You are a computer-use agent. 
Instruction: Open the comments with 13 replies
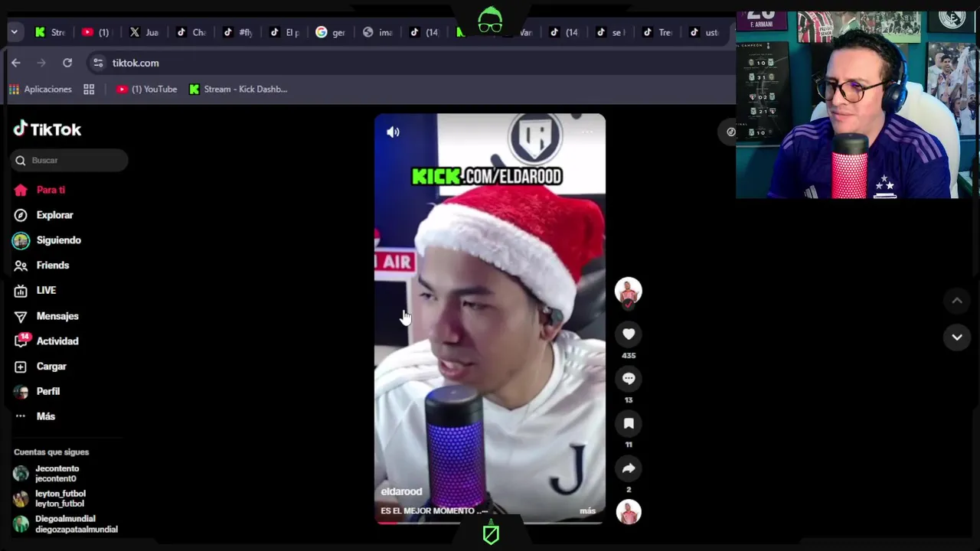click(x=629, y=379)
